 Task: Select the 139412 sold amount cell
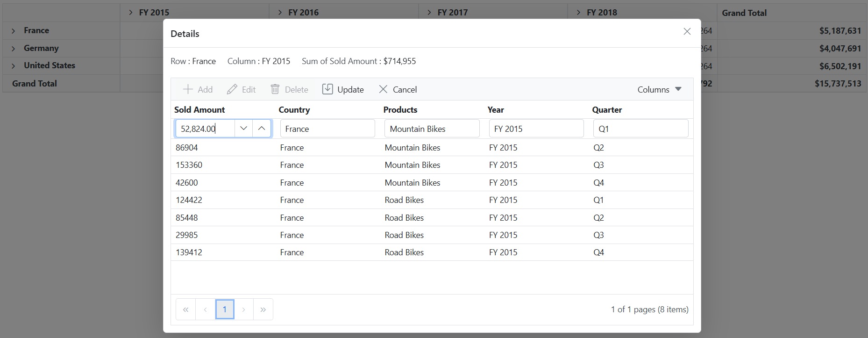[223, 252]
